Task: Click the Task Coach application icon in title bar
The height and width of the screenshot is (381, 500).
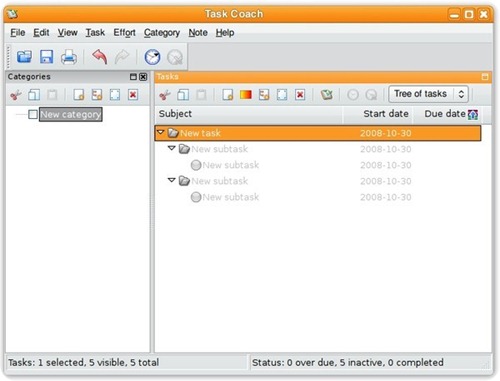Action: tap(12, 14)
